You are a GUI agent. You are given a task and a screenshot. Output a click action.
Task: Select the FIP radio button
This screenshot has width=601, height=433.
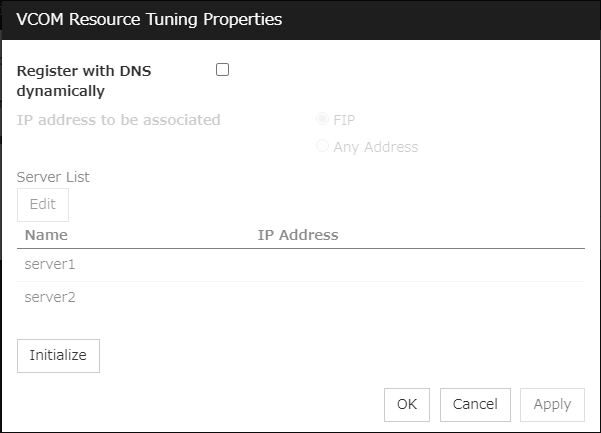click(x=322, y=120)
